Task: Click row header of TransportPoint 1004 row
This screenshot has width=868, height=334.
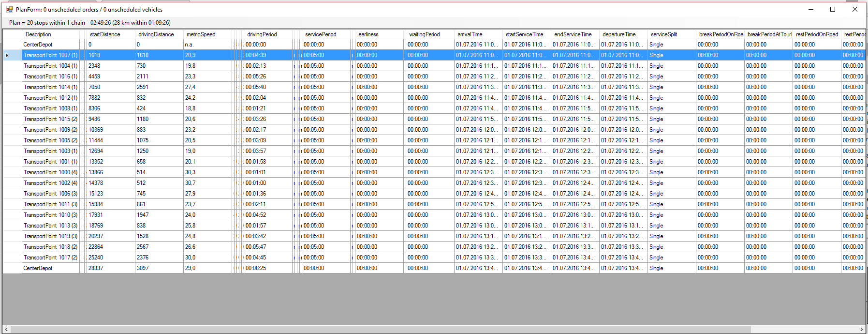Action: pos(12,66)
